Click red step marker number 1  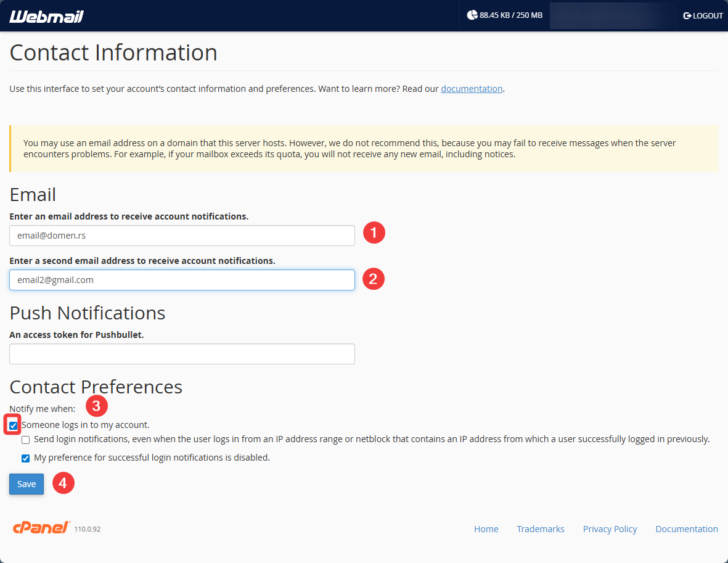[x=374, y=233]
